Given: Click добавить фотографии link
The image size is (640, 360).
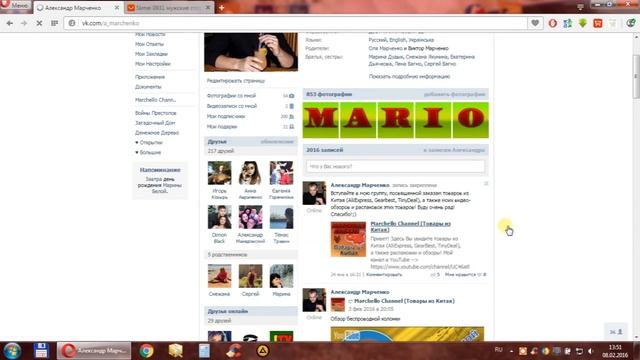Looking at the screenshot, I should pos(454,94).
